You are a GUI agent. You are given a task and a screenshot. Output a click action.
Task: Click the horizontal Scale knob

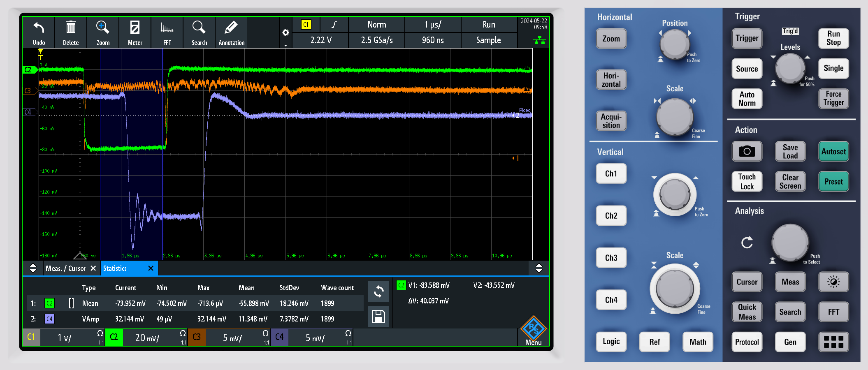tap(675, 117)
